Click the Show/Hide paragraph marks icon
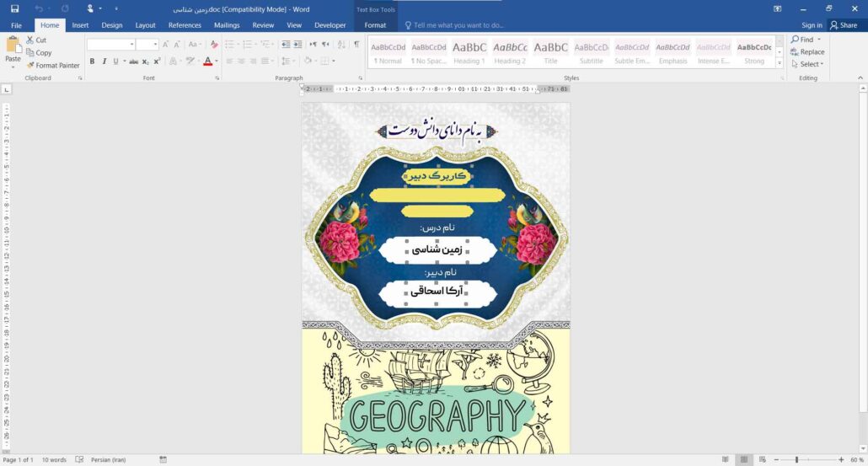Screen dimensions: 868x466 click(x=356, y=45)
